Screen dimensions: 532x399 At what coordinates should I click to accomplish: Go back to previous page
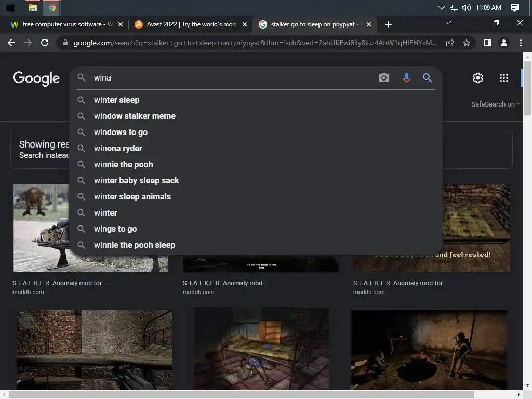[x=11, y=43]
